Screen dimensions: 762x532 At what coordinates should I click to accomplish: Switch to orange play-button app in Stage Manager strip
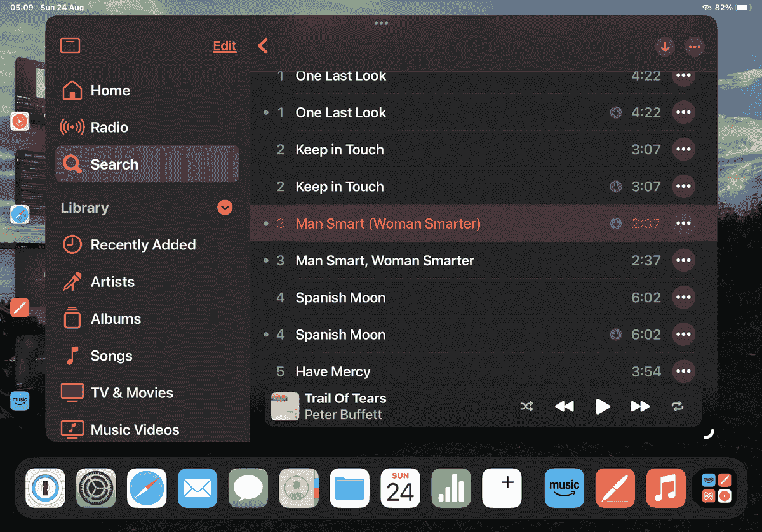(20, 121)
